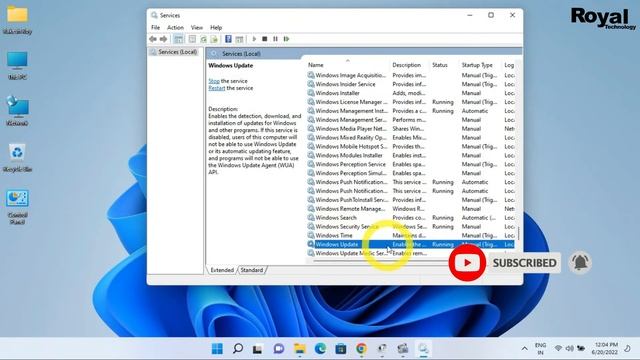Click the Restart Service toolbar icon
The image size is (640, 360).
(286, 39)
